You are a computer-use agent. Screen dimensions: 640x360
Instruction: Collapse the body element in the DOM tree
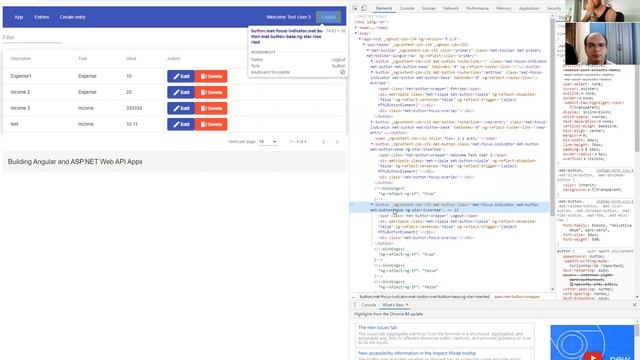click(356, 33)
